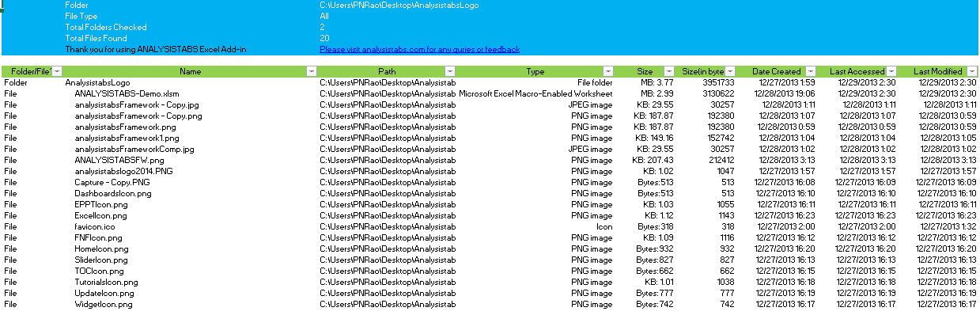Select the 212412 bytes value cell

(x=721, y=160)
